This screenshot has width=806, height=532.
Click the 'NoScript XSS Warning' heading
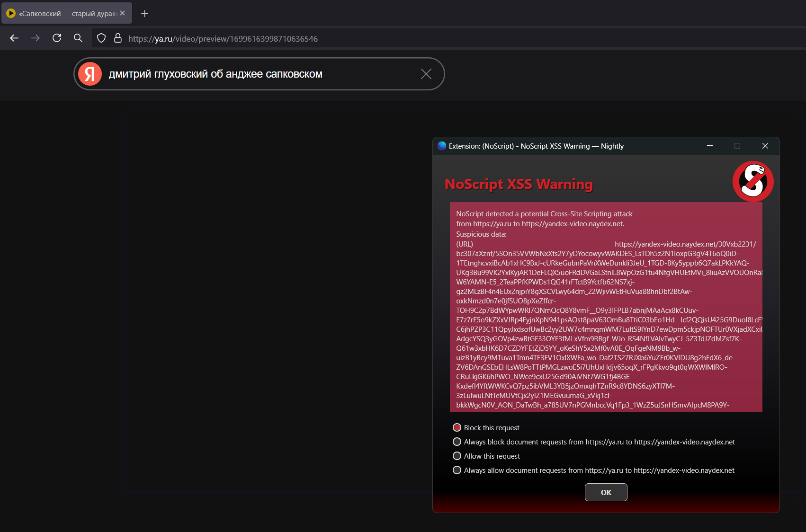coord(519,184)
